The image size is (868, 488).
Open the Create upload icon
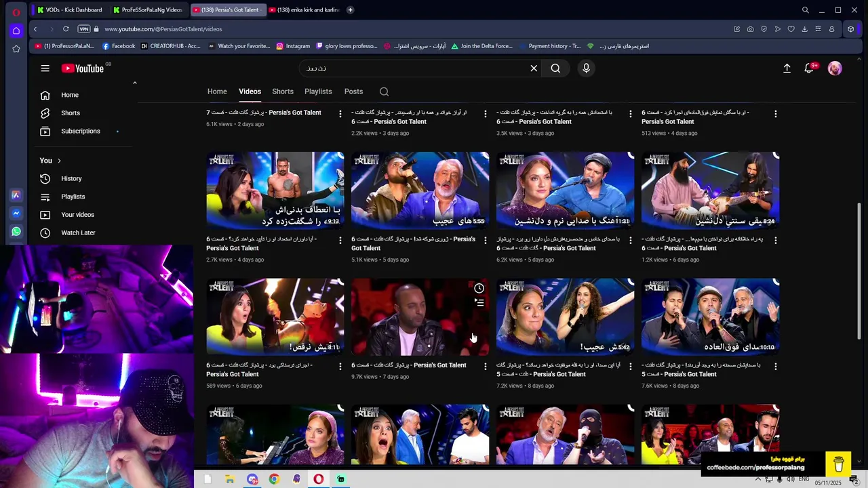click(x=787, y=68)
